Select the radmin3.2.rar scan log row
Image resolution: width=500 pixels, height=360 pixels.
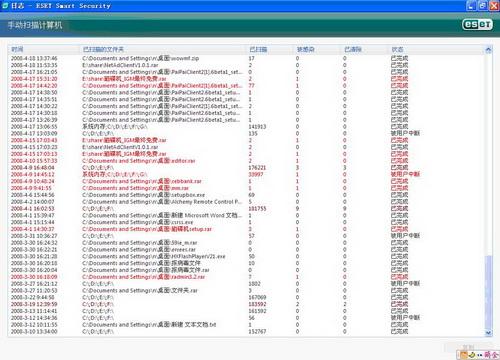pos(246,277)
